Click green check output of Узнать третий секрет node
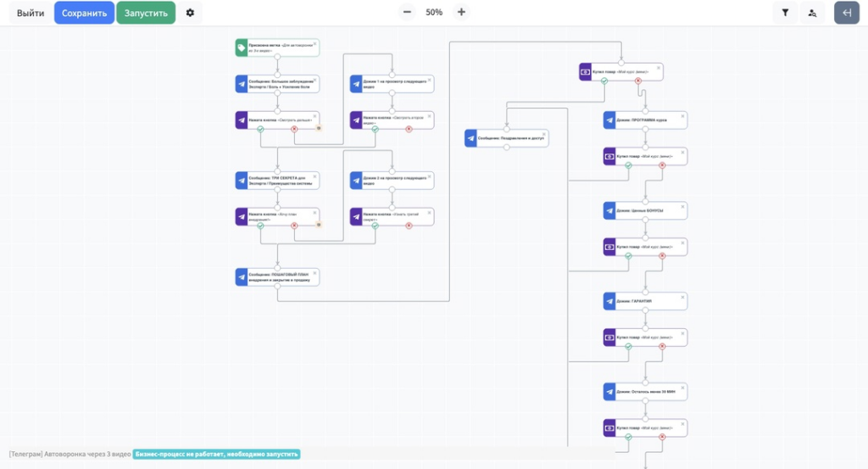This screenshot has width=868, height=469. click(x=375, y=226)
